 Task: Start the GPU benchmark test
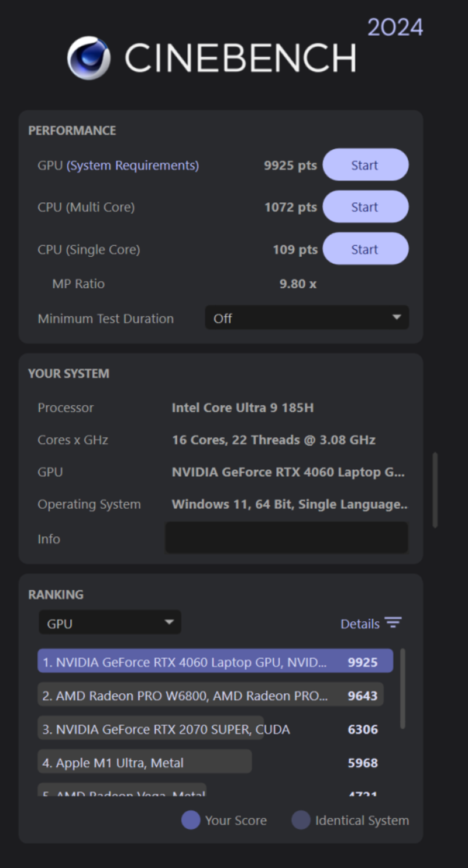point(366,165)
